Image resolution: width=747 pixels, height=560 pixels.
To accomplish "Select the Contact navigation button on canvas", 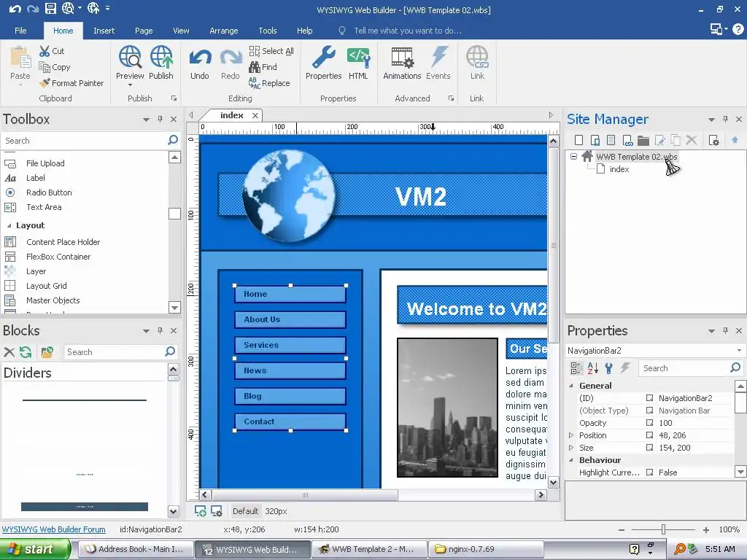I will 290,421.
